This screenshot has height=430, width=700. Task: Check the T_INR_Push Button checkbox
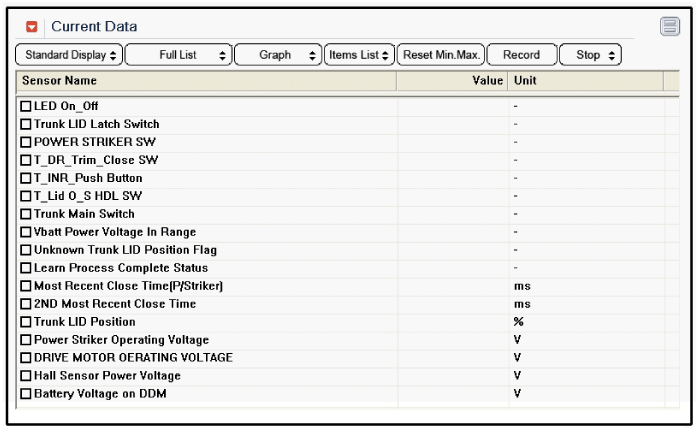coord(26,178)
